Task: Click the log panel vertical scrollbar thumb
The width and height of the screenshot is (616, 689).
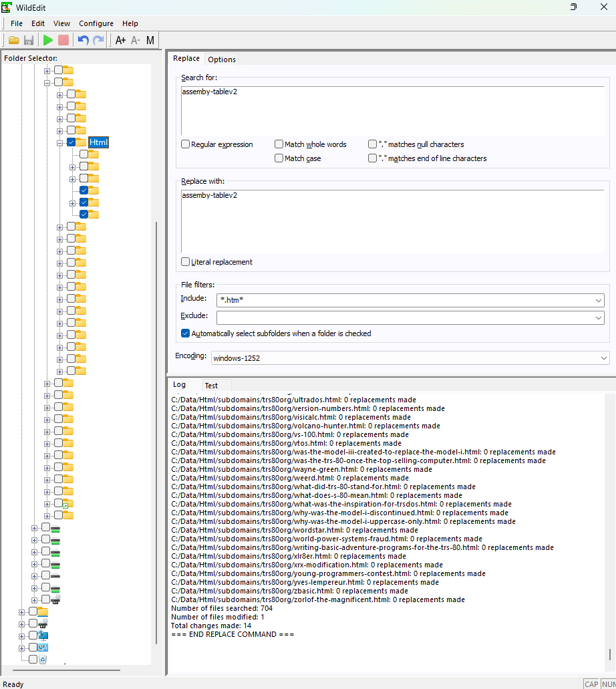Action: click(x=611, y=654)
